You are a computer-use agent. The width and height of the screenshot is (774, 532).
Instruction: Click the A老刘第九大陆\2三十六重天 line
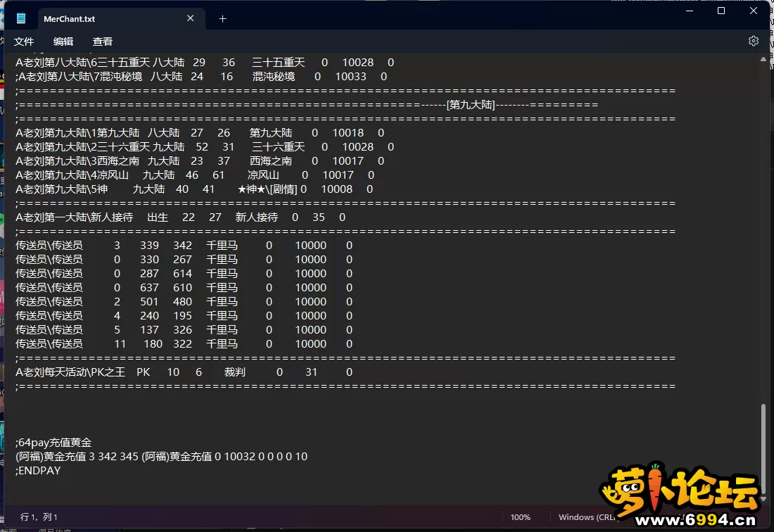click(x=205, y=147)
